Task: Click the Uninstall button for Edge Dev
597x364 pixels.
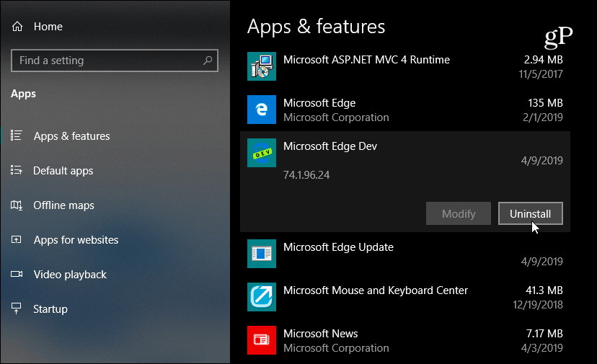Action: click(x=531, y=213)
